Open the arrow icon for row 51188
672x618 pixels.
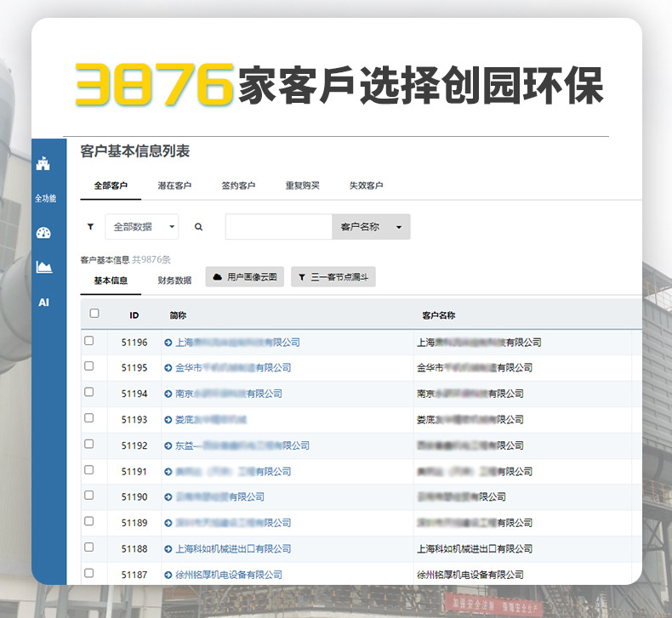pos(168,549)
